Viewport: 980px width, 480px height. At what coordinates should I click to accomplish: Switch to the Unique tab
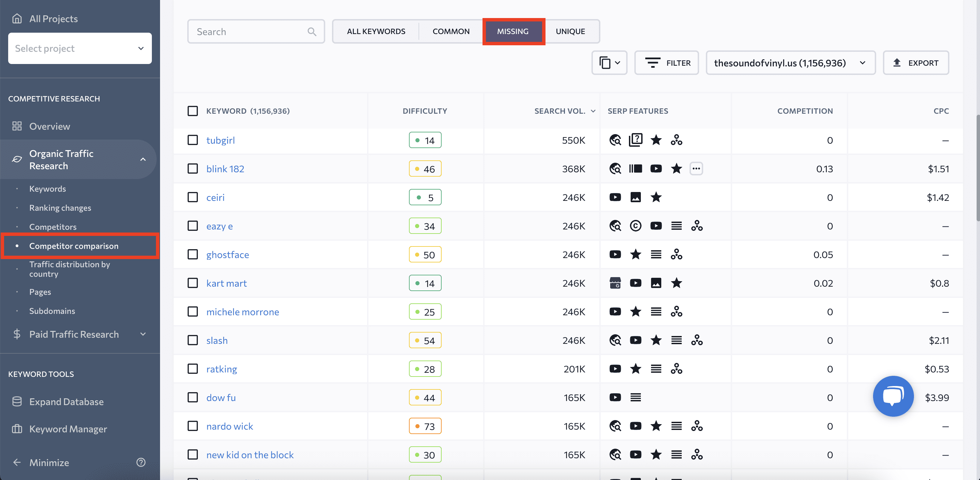(x=570, y=31)
